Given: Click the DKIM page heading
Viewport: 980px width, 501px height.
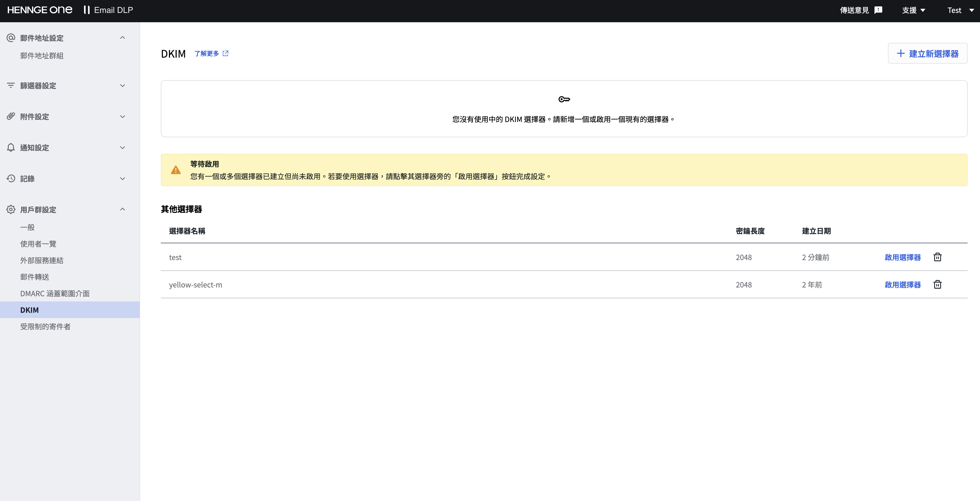Looking at the screenshot, I should 173,54.
